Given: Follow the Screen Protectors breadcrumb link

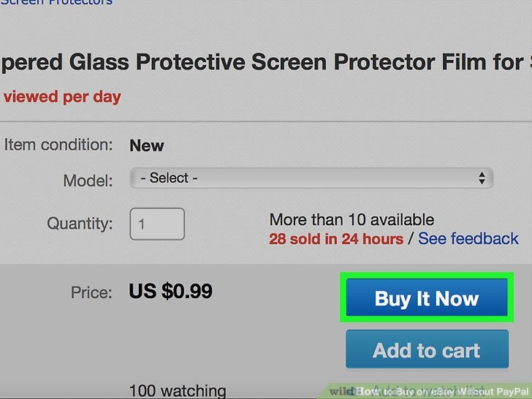Looking at the screenshot, I should click(57, 3).
